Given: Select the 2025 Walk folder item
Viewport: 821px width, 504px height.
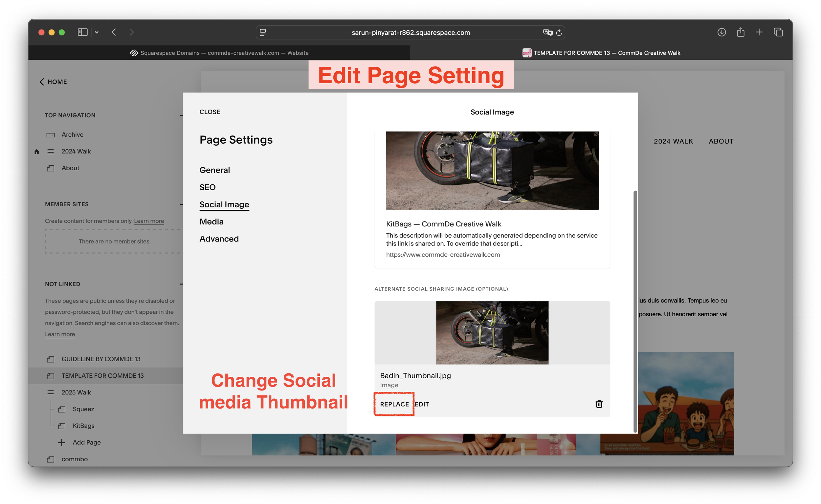Looking at the screenshot, I should coord(76,392).
